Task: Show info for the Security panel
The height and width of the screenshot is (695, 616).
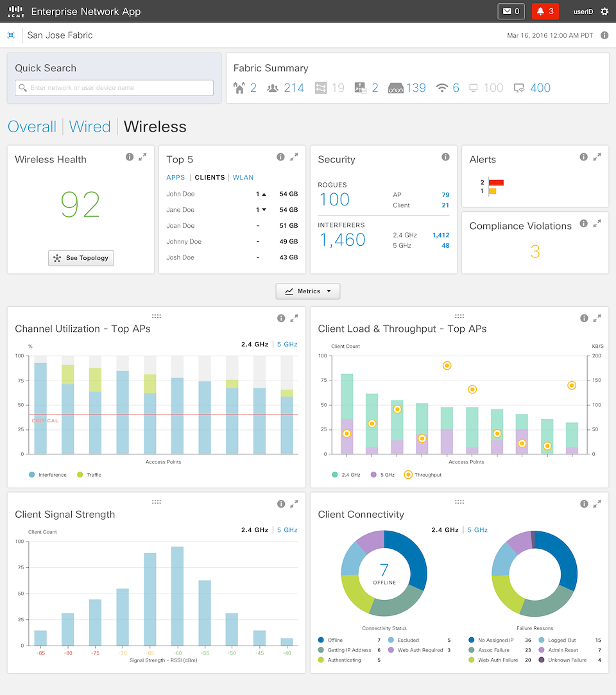Action: [445, 157]
